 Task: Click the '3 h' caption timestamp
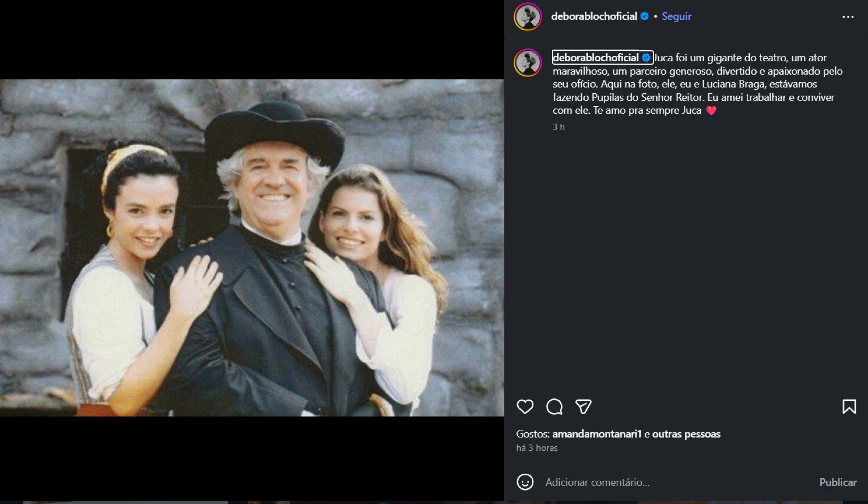[558, 127]
